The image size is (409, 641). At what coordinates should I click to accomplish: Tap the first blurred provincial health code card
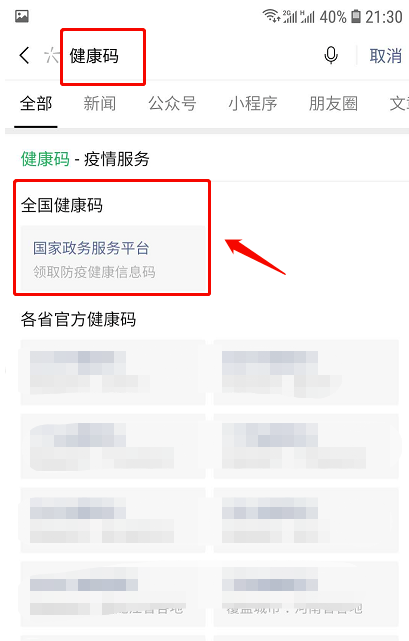(x=113, y=372)
